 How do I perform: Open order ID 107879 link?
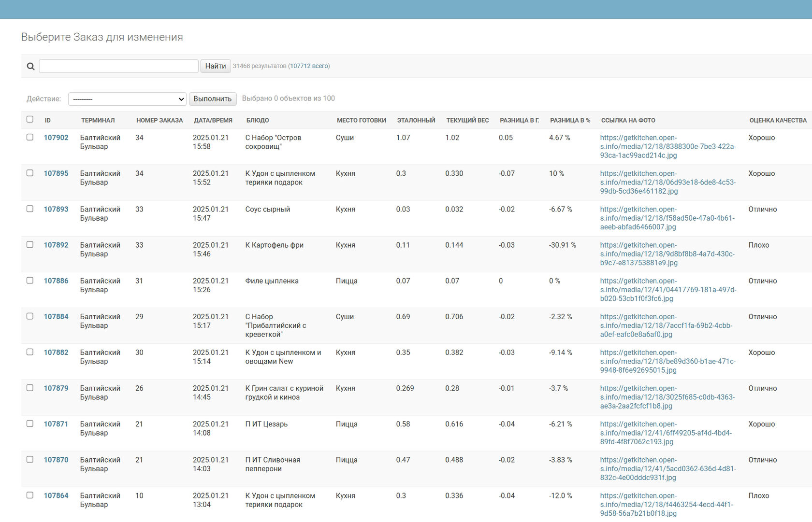click(x=56, y=388)
